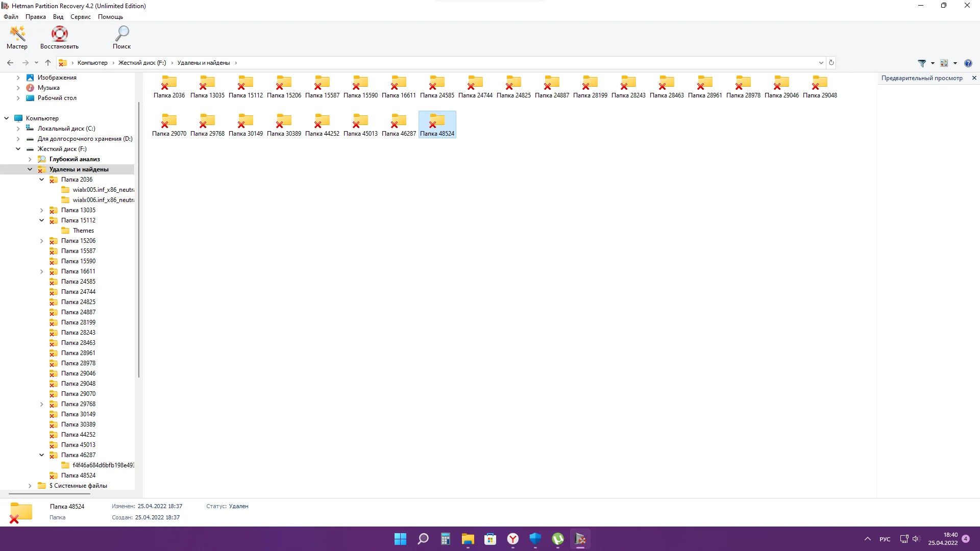This screenshot has height=551, width=980.
Task: Click Жесткий диск (F:) breadcrumb
Action: pyautogui.click(x=142, y=63)
